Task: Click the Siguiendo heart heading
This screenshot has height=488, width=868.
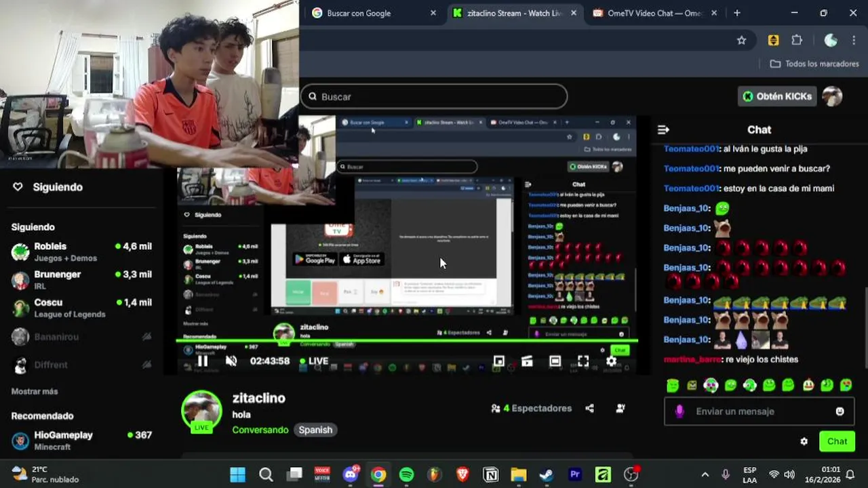Action: pos(47,187)
